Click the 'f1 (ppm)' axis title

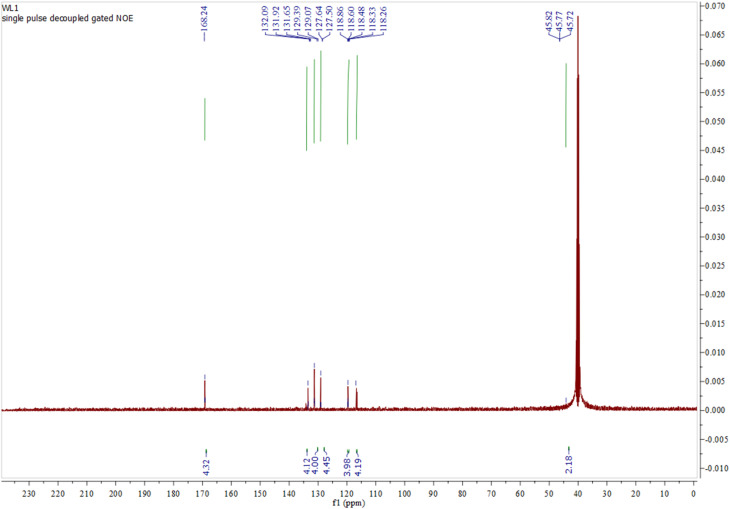(349, 503)
